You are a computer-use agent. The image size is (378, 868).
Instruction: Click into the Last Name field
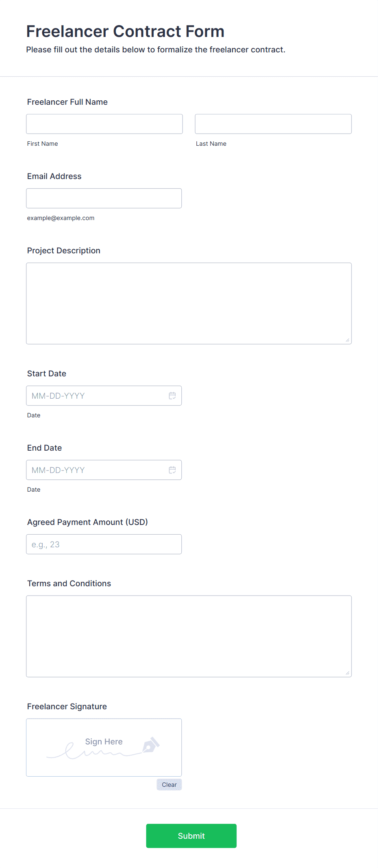[273, 124]
